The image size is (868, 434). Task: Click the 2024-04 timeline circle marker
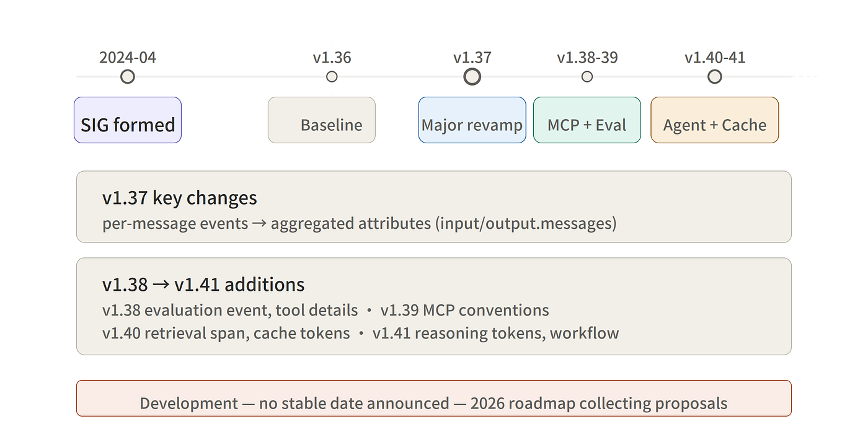point(128,77)
